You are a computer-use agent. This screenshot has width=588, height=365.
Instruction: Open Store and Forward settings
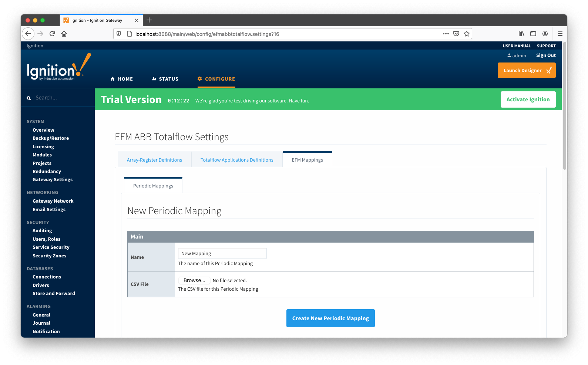(x=54, y=293)
